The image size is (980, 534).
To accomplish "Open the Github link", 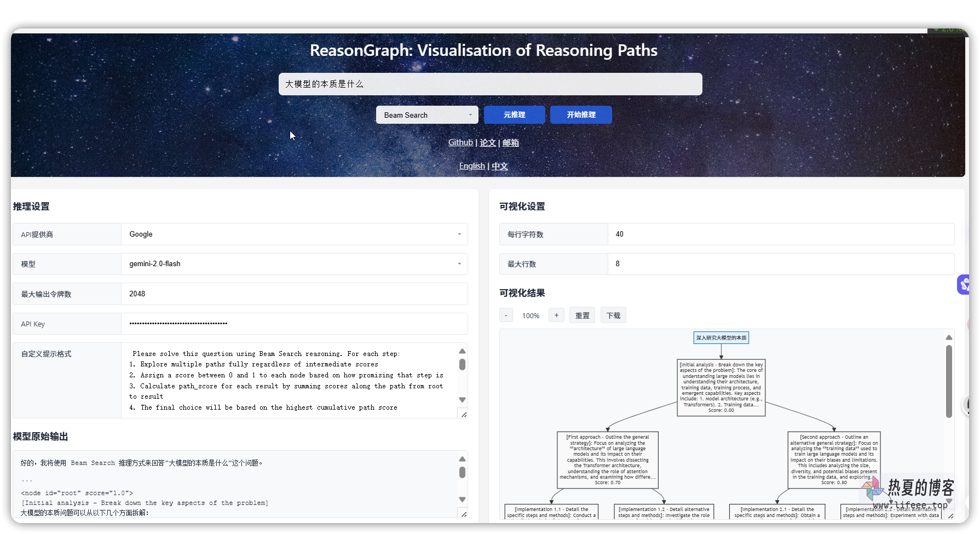I will coord(460,142).
